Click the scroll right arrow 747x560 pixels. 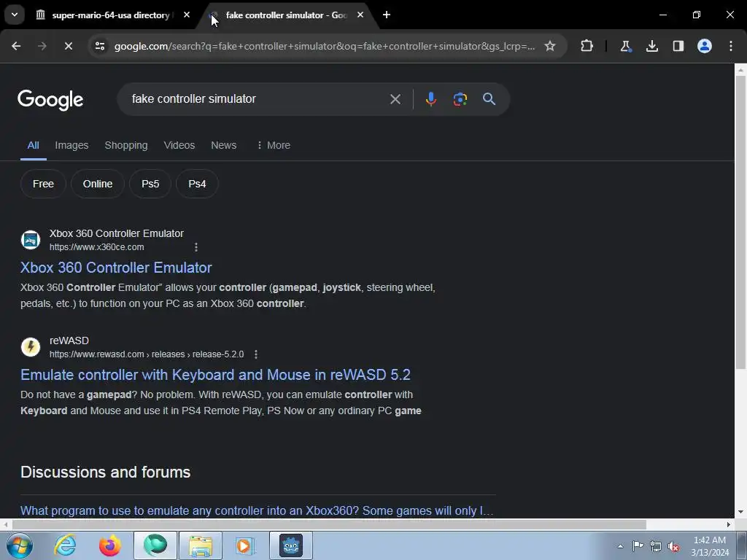click(729, 524)
